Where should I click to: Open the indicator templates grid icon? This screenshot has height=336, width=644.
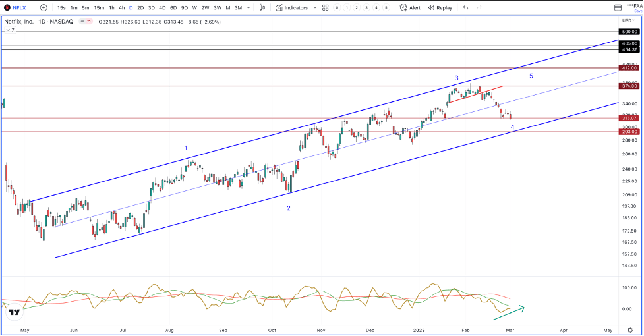pyautogui.click(x=325, y=7)
